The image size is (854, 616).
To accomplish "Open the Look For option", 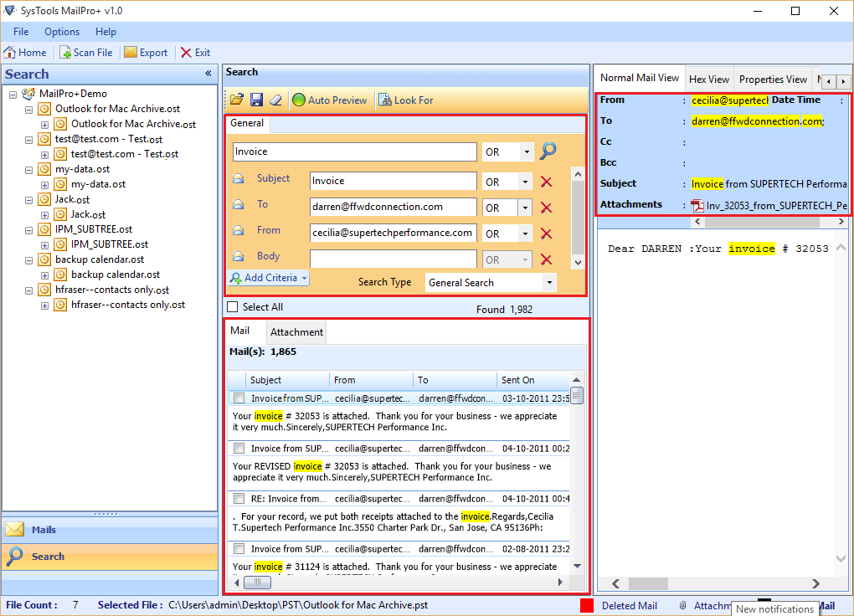I will pos(406,100).
